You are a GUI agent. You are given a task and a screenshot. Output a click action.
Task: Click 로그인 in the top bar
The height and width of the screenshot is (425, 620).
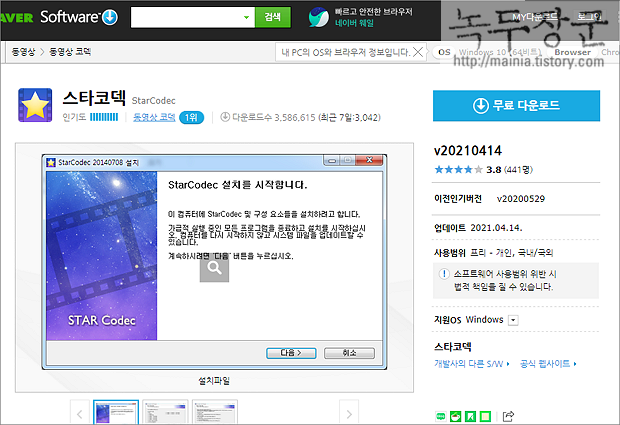pos(590,17)
